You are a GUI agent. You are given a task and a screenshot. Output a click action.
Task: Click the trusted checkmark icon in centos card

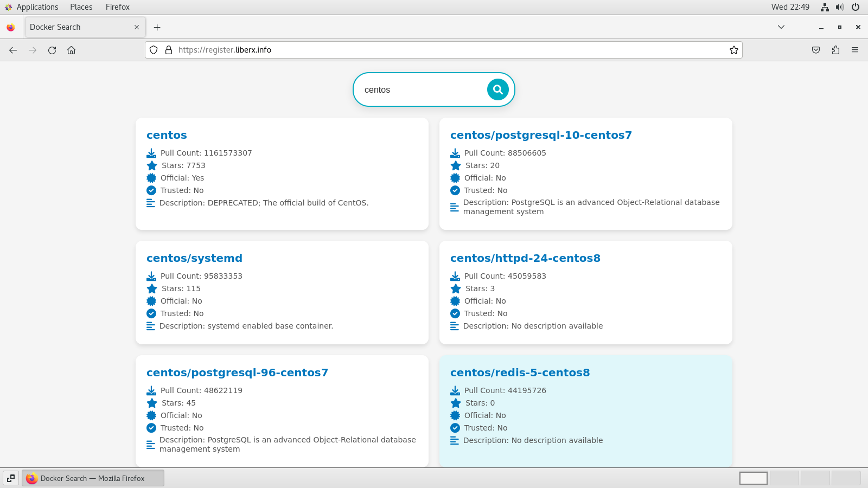point(151,190)
